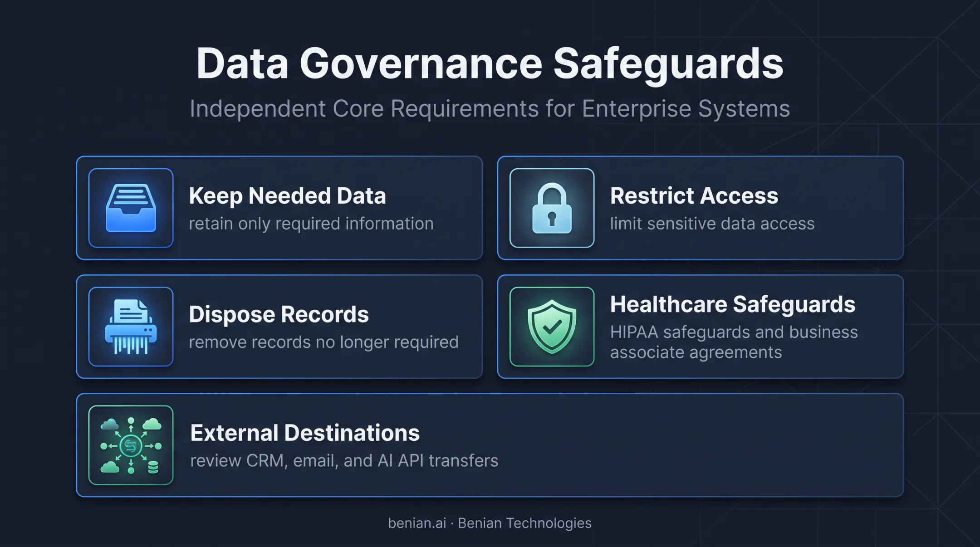Click the network hub icon beside External Destinations
Screen dimensions: 980x547
(x=131, y=445)
